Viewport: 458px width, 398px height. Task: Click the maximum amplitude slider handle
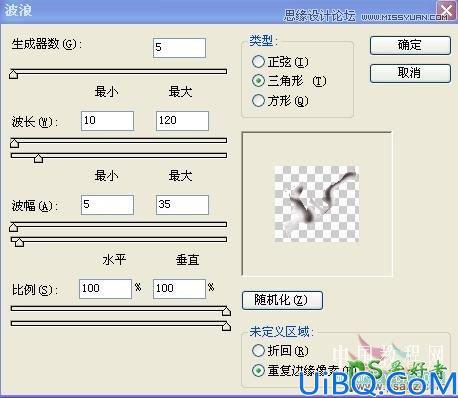point(19,242)
